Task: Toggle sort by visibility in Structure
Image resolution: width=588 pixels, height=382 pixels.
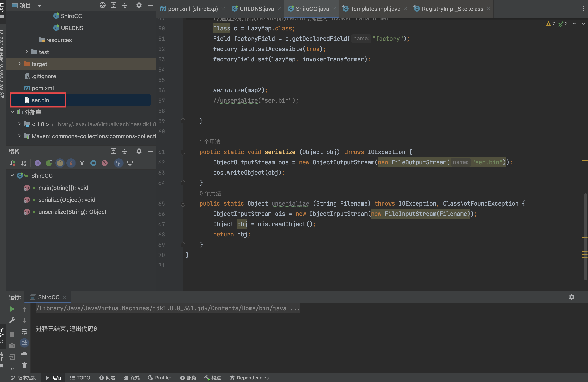Action: tap(13, 163)
